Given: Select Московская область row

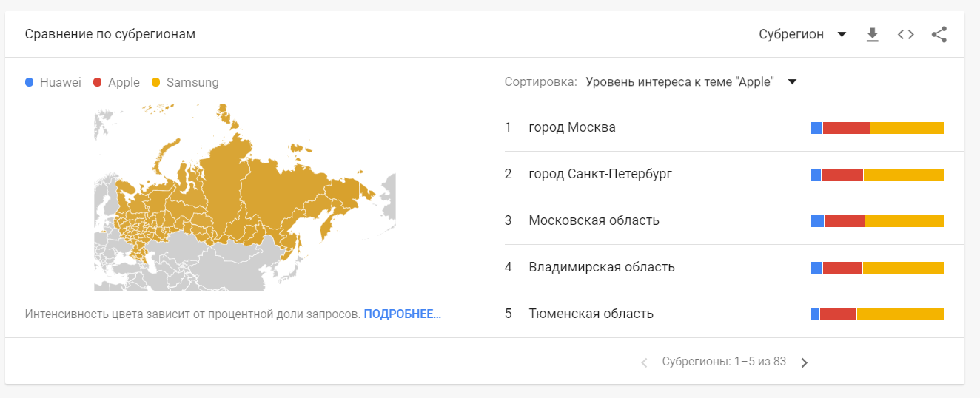Looking at the screenshot, I should pyautogui.click(x=594, y=221).
